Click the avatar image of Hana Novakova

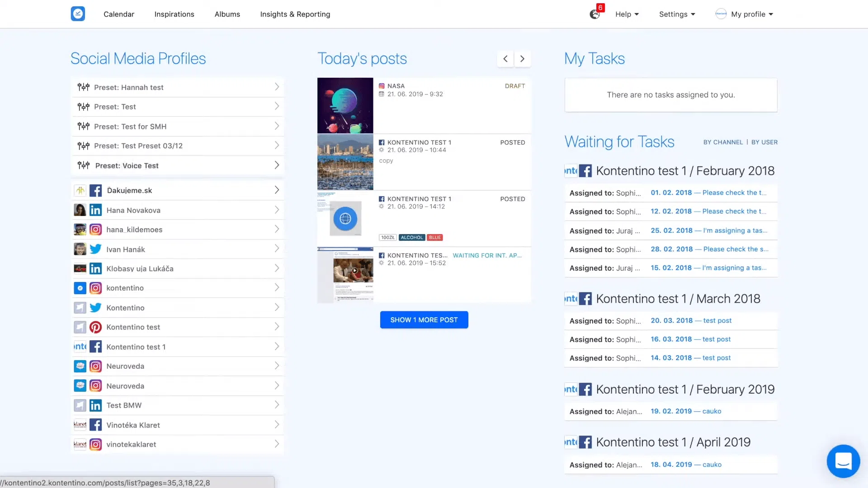(x=80, y=210)
